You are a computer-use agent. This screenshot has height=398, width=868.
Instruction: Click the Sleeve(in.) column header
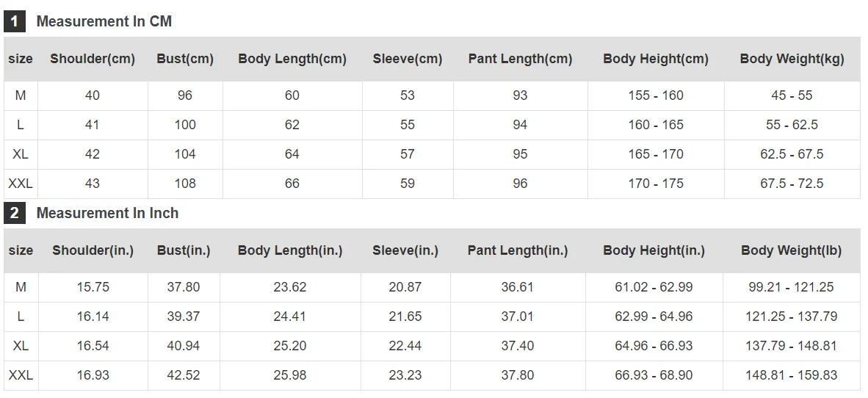point(405,250)
